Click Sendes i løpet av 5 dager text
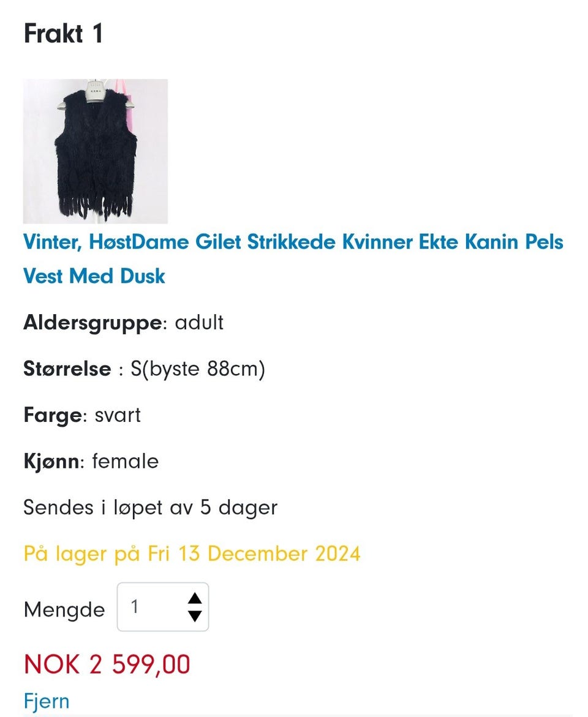Viewport: 588px width, 717px height. [151, 508]
